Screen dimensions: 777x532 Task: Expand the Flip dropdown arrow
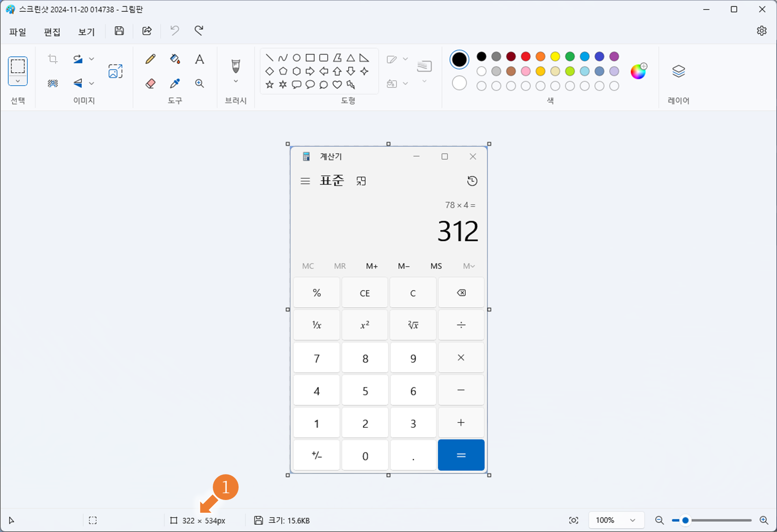click(91, 83)
